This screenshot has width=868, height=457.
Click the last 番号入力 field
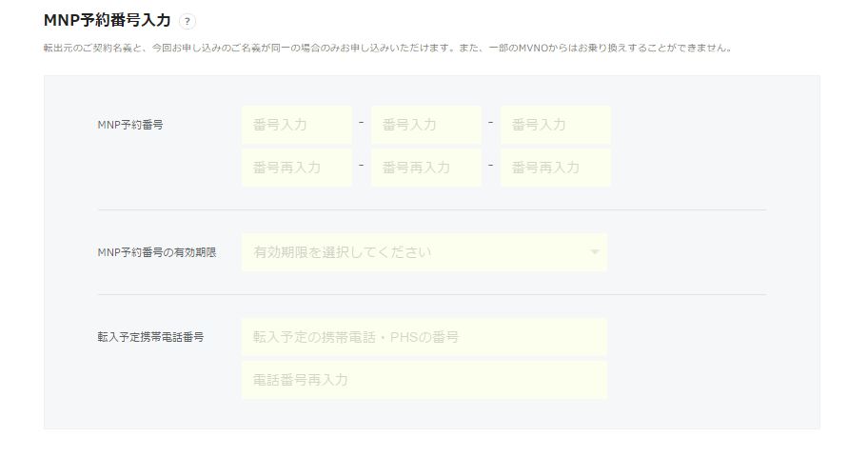point(556,125)
